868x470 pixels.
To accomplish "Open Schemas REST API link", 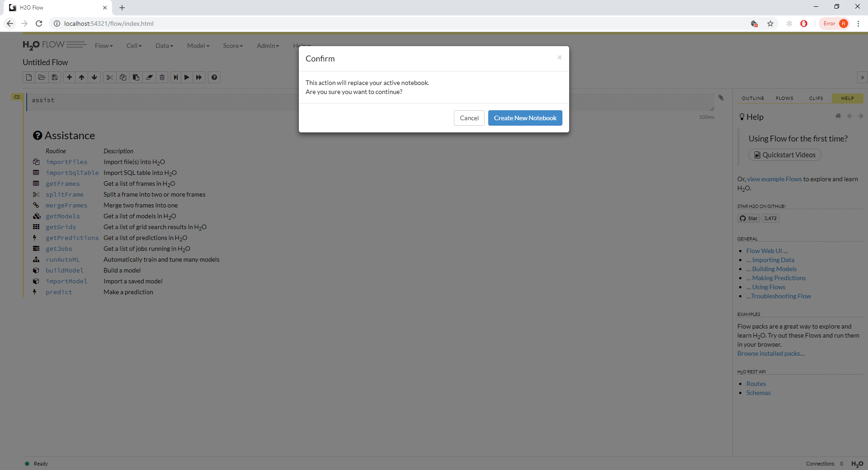I will [x=758, y=393].
